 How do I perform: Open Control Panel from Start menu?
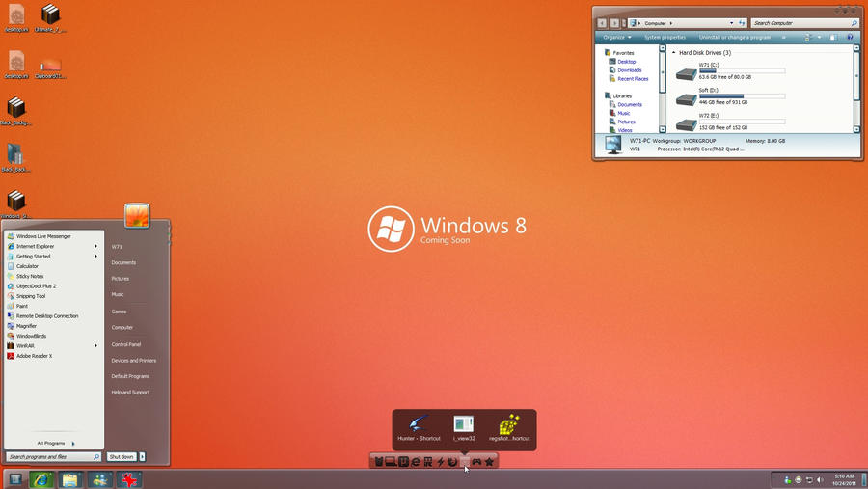(x=125, y=344)
